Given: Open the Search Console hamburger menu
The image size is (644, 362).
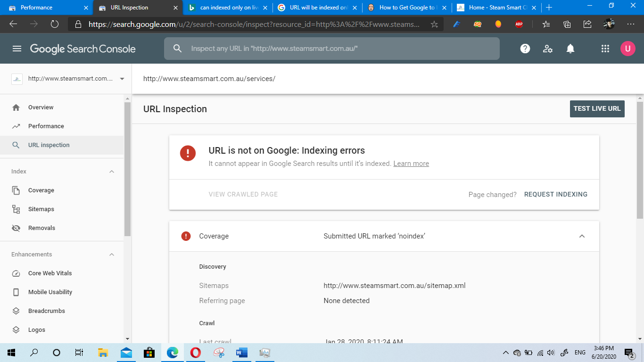Looking at the screenshot, I should coord(17,49).
